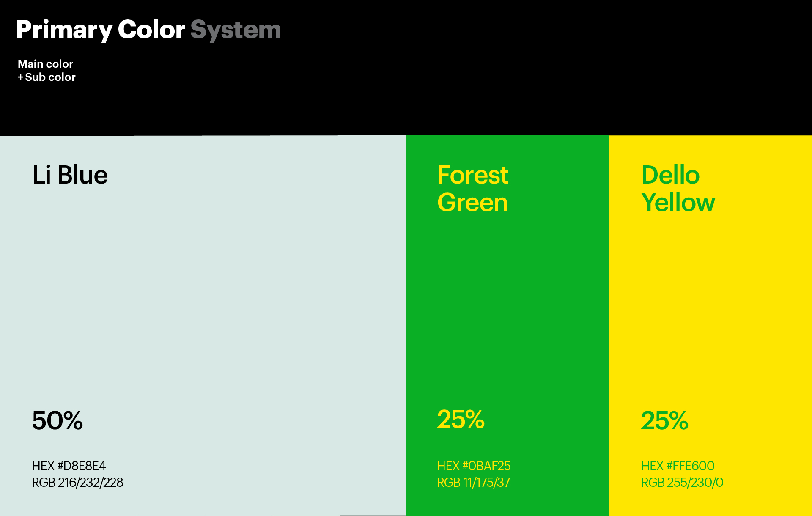Select the 'Forest Green' color name
812x516 pixels.
[473, 189]
